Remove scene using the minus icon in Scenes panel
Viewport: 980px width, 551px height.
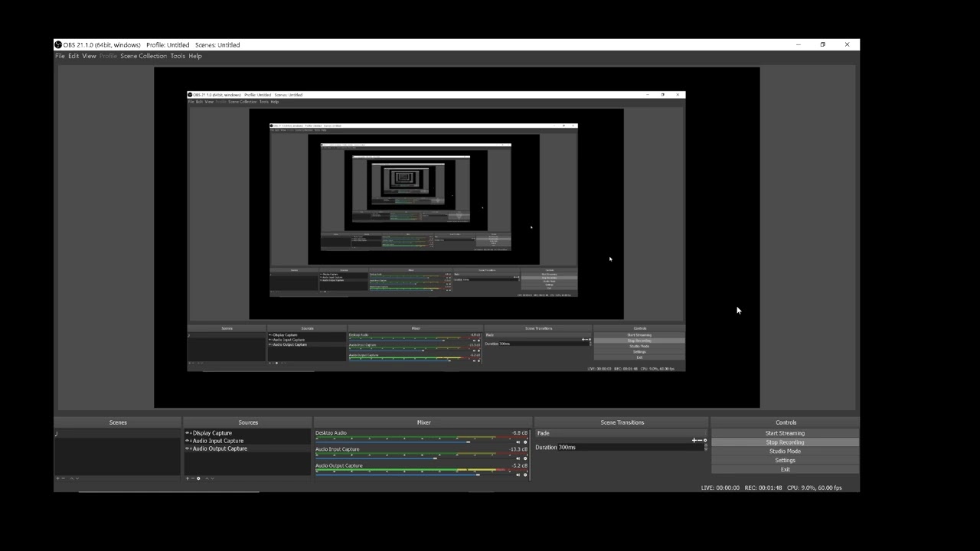coord(64,478)
